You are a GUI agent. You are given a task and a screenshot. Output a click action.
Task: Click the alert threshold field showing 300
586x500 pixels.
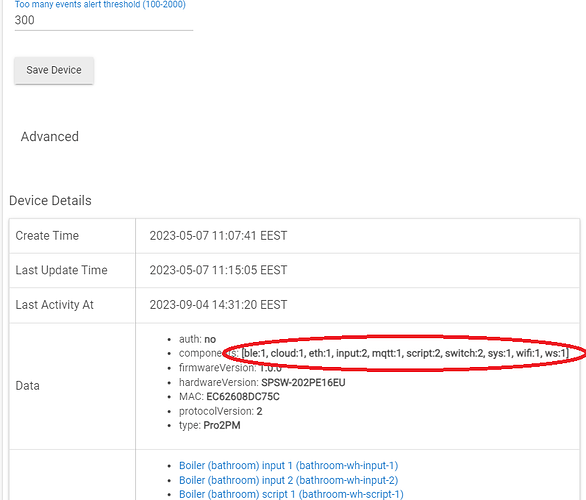[104, 20]
